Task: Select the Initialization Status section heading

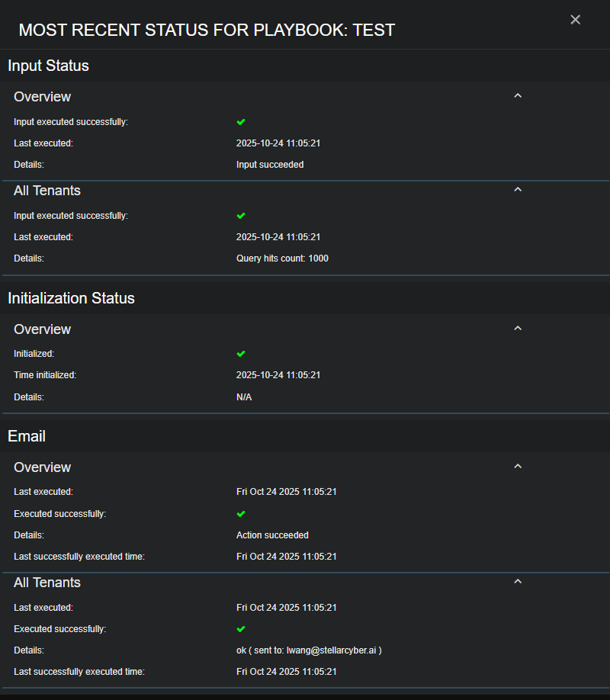Action: (71, 298)
